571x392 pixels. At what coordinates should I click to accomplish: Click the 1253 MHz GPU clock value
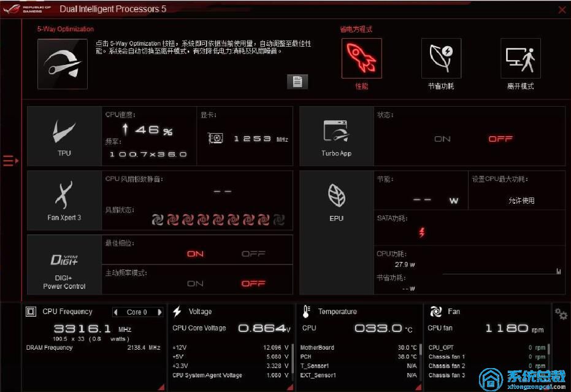(x=261, y=139)
